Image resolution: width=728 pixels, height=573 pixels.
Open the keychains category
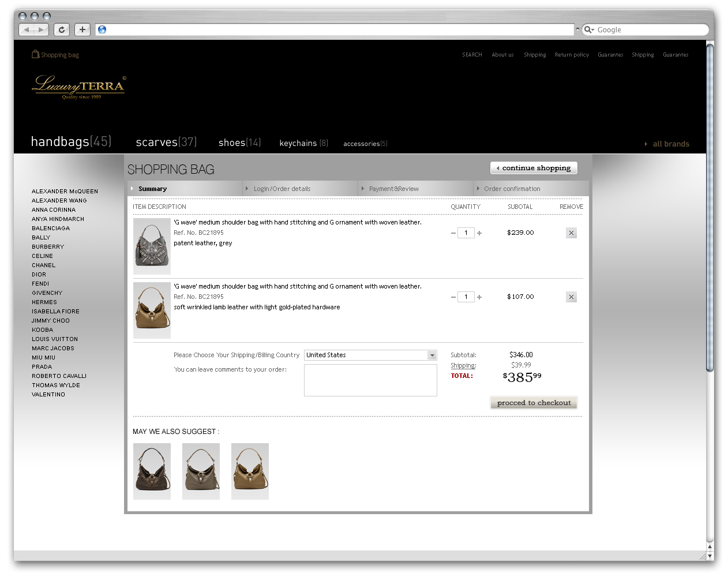303,143
